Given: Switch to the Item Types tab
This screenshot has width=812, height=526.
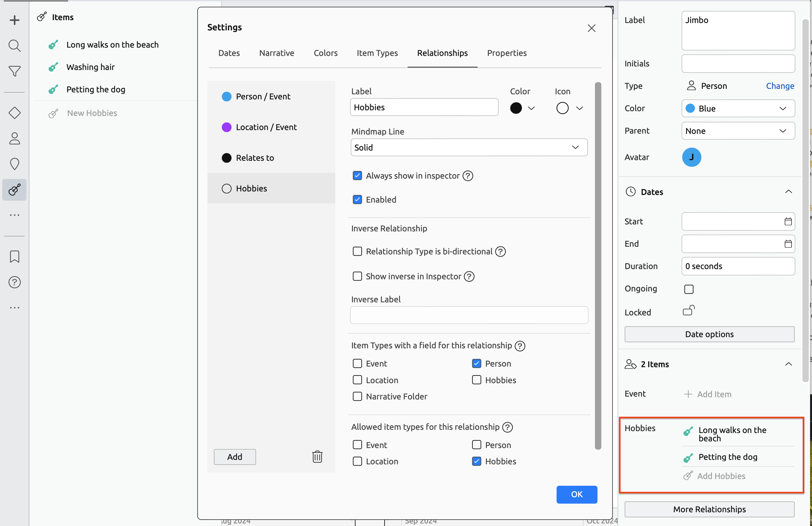Looking at the screenshot, I should tap(377, 53).
